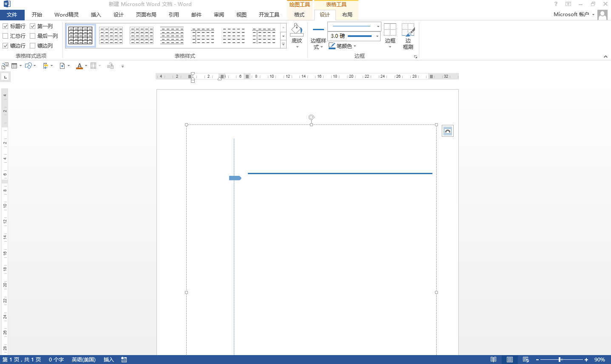
Task: Click the Shading (底纹) paint bucket icon
Action: pyautogui.click(x=297, y=30)
